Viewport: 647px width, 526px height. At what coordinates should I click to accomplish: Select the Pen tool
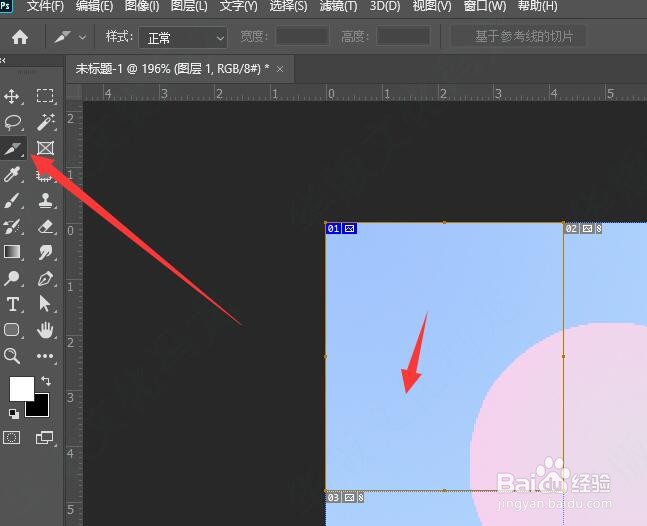[x=45, y=278]
